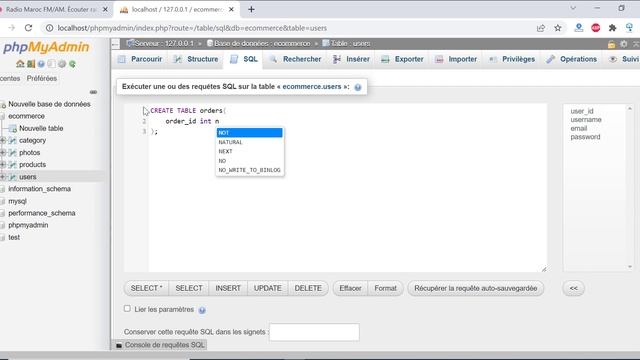Viewport: 640px width, 360px height.
Task: Select email in columns list
Action: point(579,128)
